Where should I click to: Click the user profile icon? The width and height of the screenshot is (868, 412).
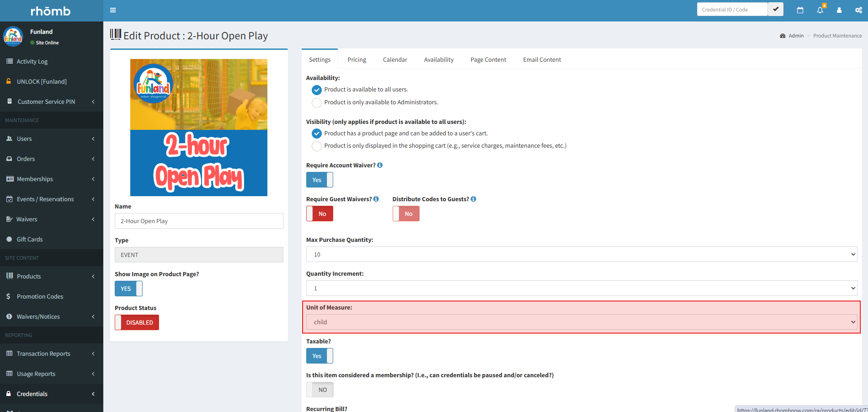839,10
